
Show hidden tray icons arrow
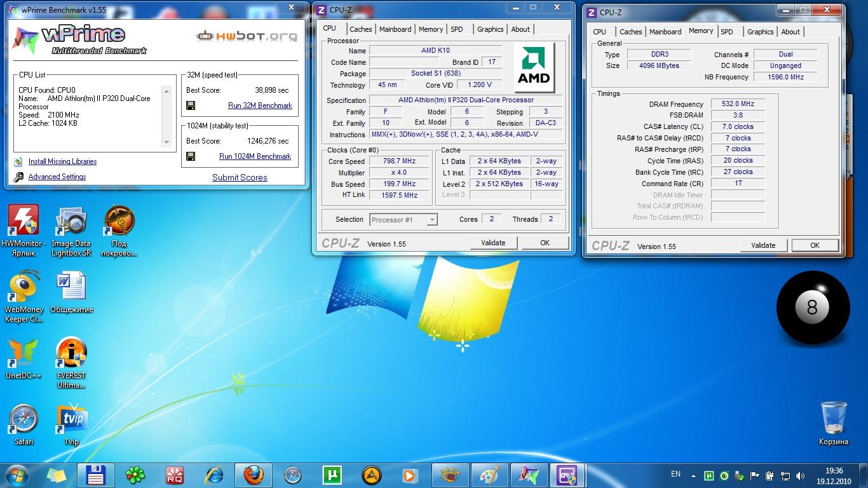tap(693, 475)
